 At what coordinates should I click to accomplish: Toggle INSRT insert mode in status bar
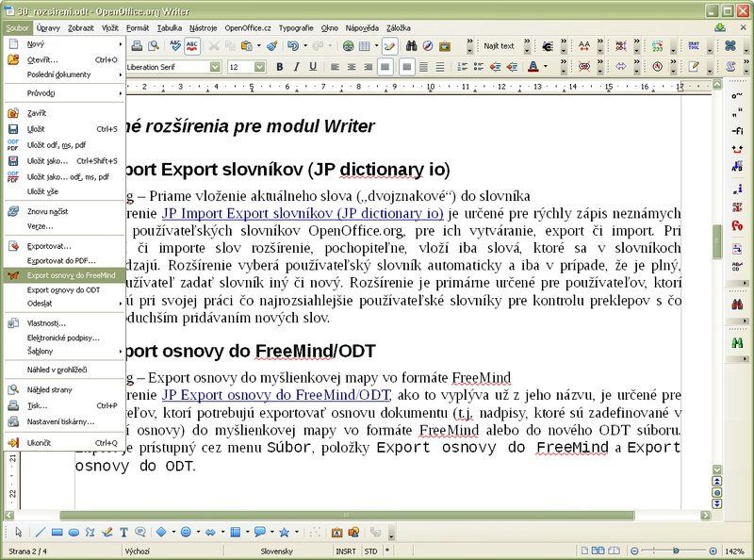pos(346,552)
